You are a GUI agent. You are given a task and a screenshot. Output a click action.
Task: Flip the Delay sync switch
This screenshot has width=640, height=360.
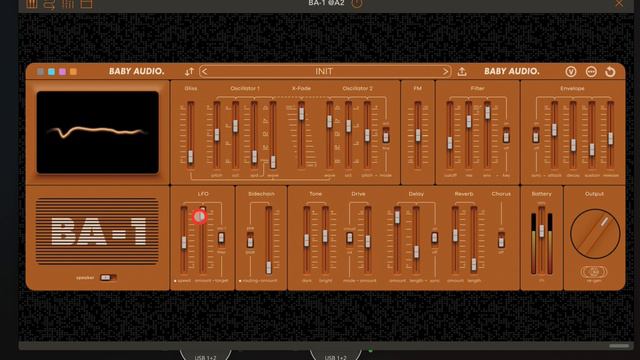[435, 238]
